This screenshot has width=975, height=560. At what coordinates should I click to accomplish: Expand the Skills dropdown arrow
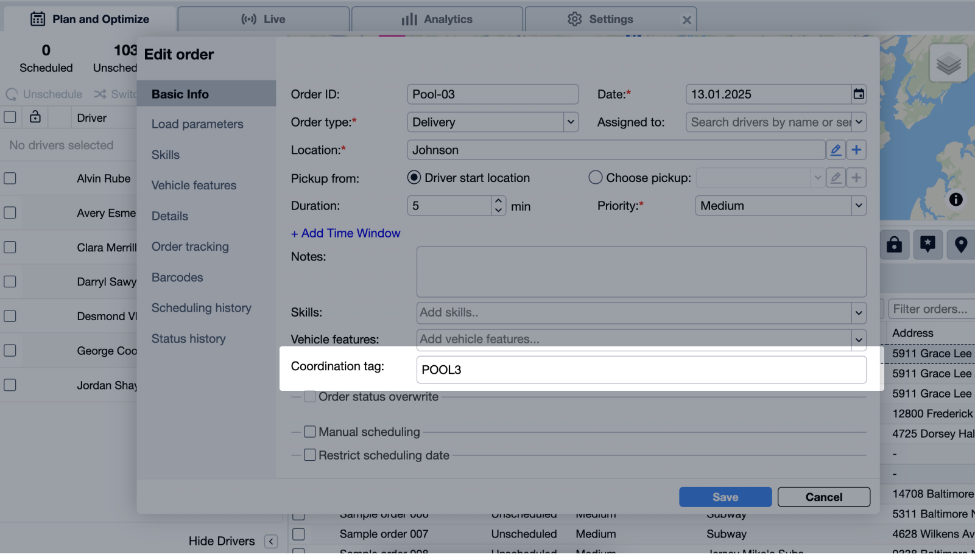click(x=858, y=313)
